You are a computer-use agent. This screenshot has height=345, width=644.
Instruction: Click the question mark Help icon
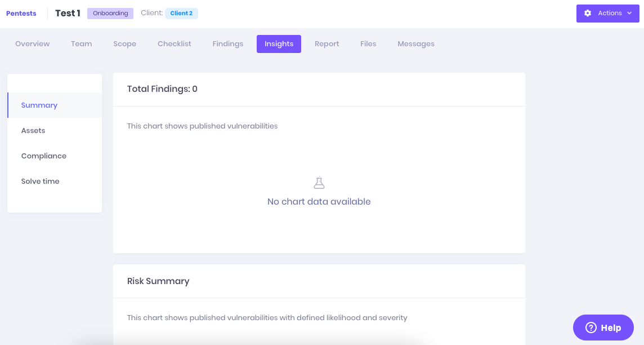(591, 328)
